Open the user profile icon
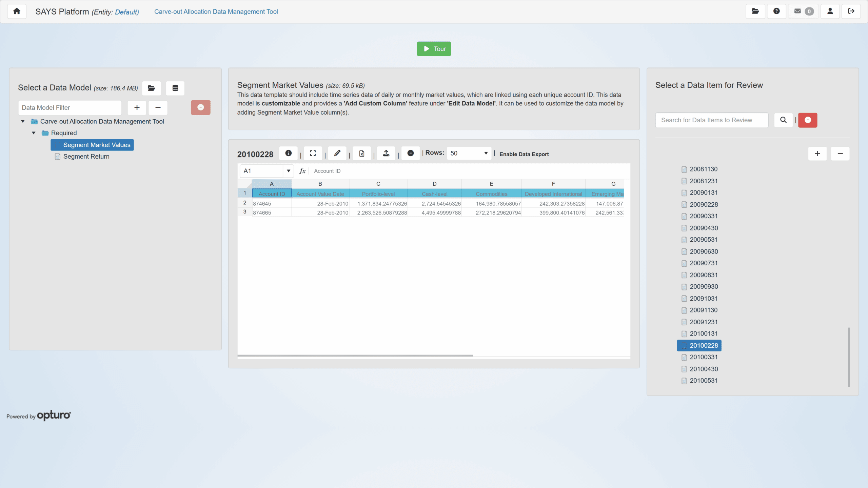The height and width of the screenshot is (488, 868). [830, 11]
